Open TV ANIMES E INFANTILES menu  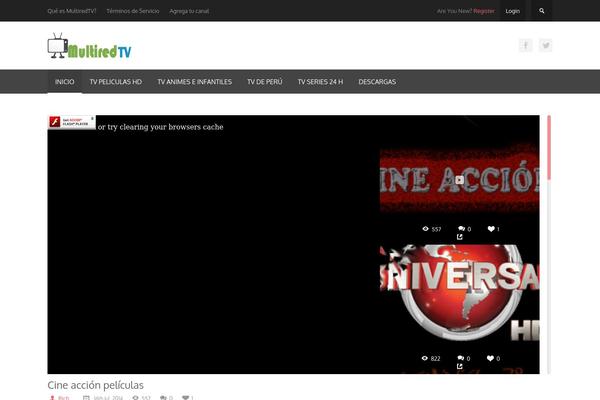194,82
